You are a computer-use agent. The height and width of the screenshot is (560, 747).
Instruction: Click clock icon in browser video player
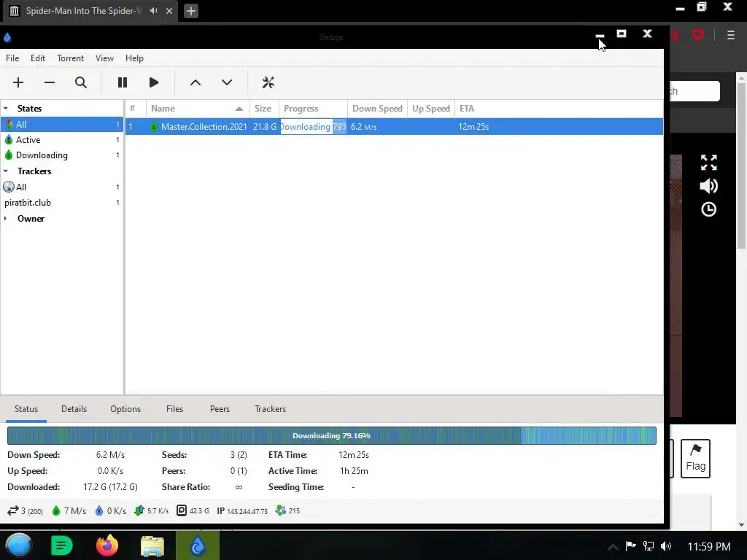click(709, 209)
